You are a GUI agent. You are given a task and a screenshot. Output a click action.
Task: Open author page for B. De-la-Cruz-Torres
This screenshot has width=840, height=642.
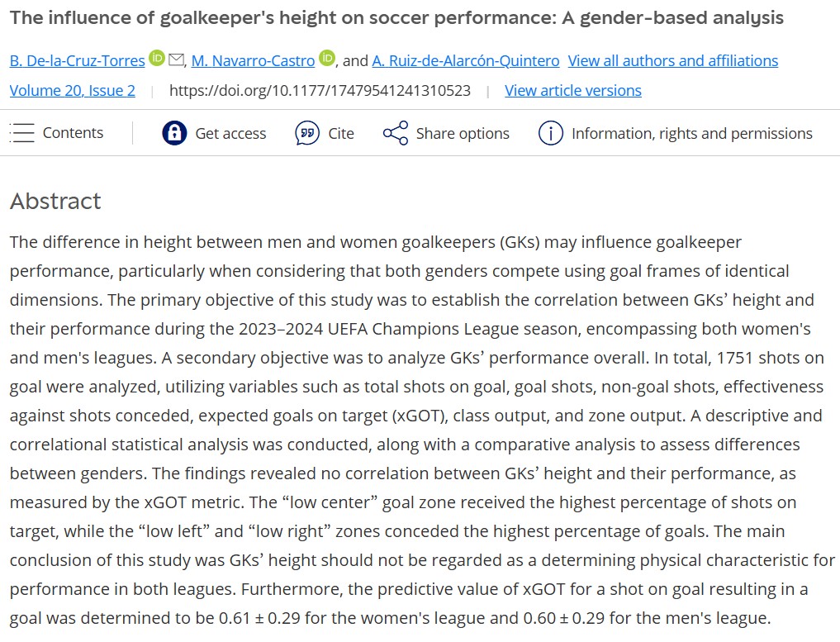(x=77, y=60)
